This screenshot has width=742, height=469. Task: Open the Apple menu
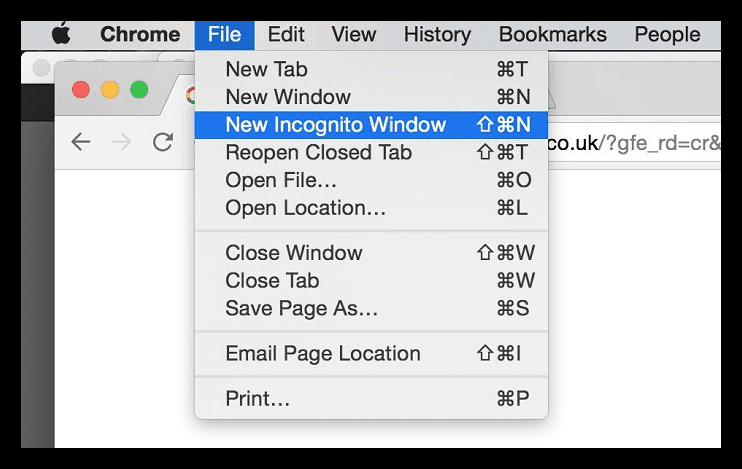coord(62,34)
